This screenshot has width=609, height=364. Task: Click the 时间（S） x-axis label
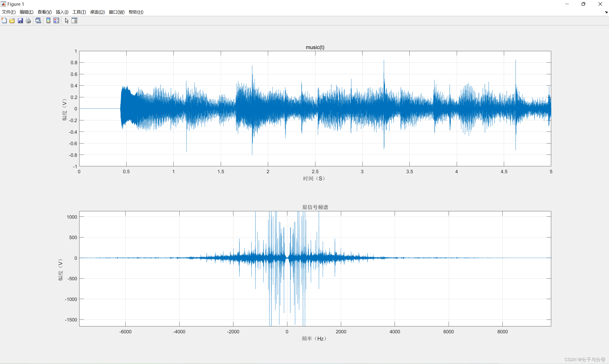314,179
